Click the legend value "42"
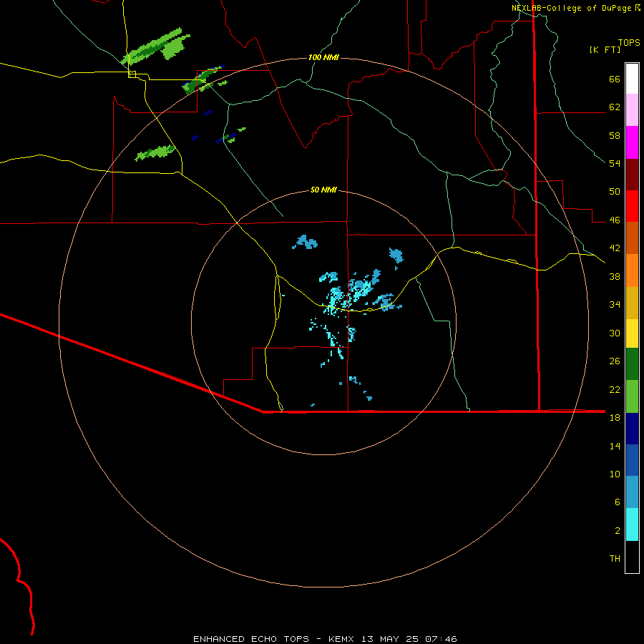Image resolution: width=644 pixels, height=644 pixels. (615, 248)
